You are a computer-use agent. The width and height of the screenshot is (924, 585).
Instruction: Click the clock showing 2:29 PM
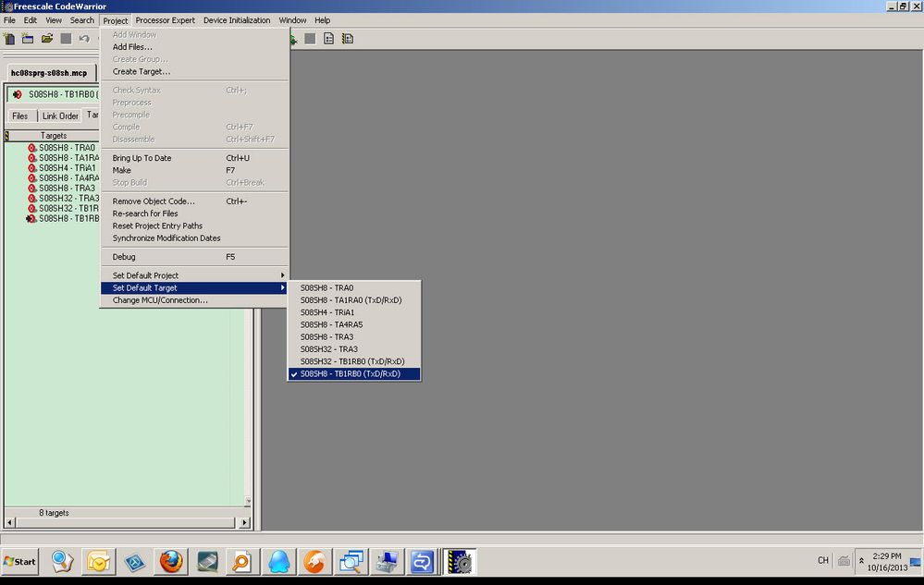point(887,555)
